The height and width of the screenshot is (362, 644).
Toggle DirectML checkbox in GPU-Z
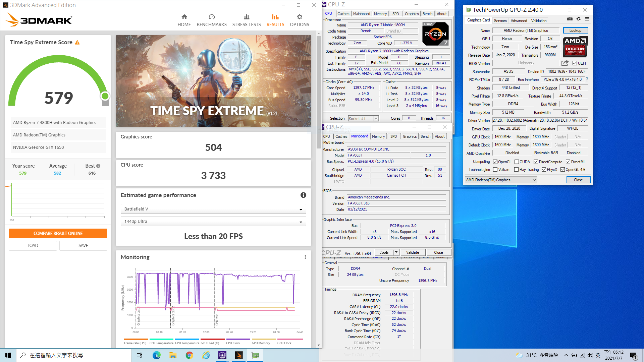point(568,162)
